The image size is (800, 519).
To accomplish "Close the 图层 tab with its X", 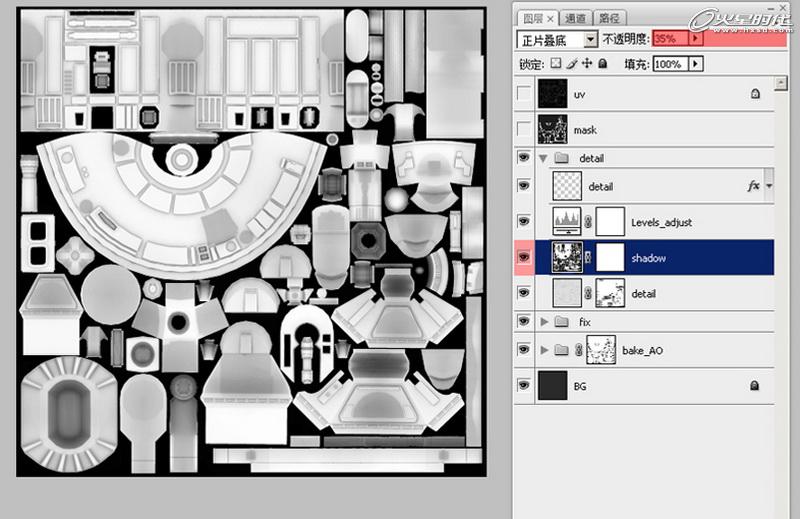I will coord(551,18).
